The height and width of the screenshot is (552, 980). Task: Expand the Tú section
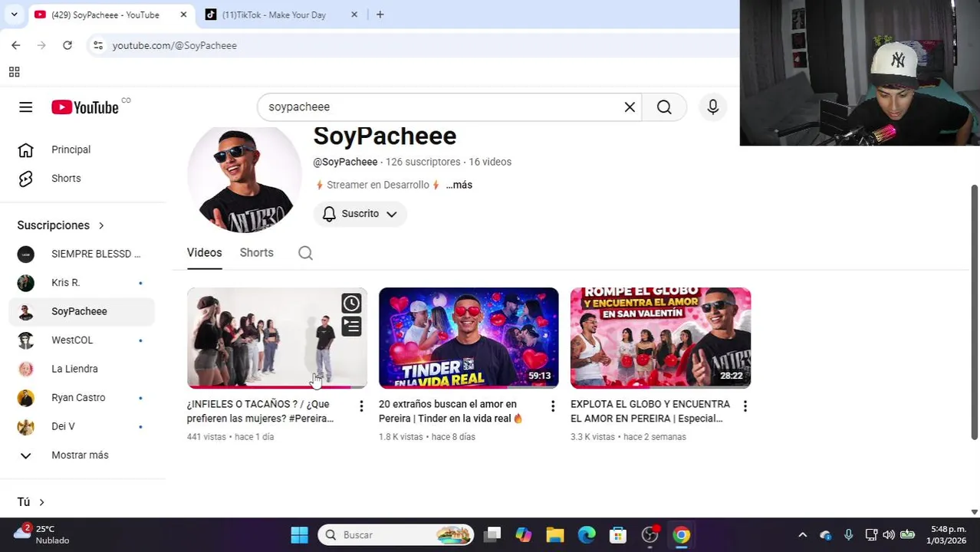click(31, 502)
